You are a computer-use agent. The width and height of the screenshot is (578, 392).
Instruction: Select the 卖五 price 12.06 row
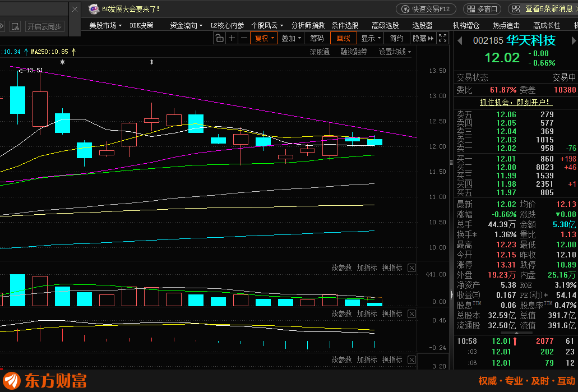coord(516,115)
